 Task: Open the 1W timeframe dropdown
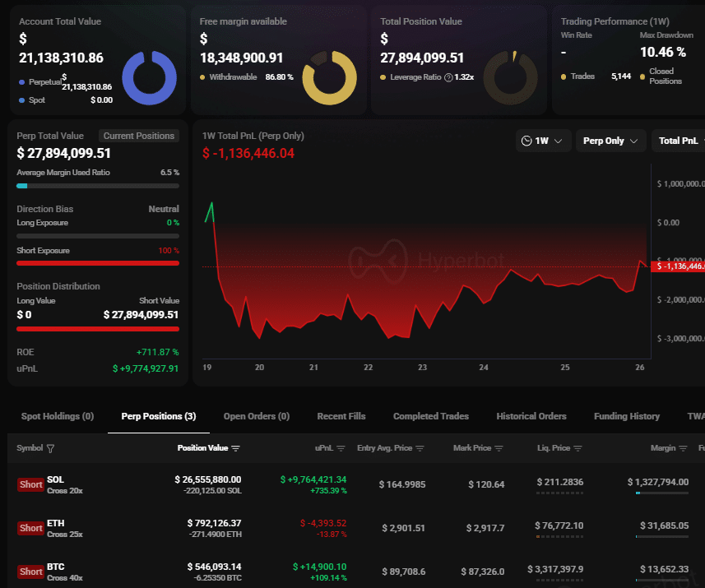point(543,141)
